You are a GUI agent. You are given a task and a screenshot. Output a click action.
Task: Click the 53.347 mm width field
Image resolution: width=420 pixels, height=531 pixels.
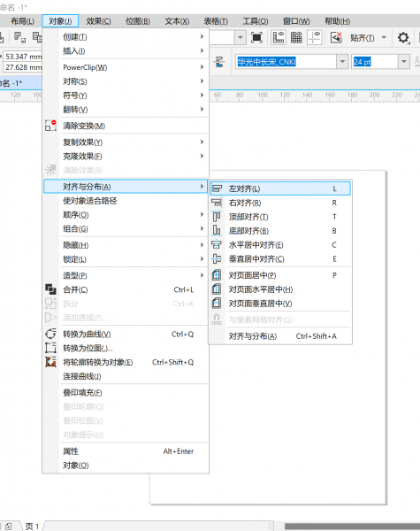(23, 57)
